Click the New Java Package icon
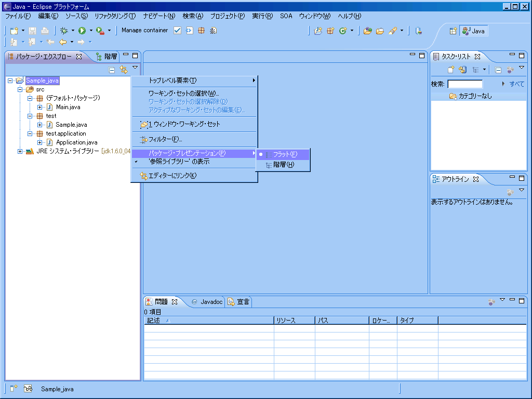 330,31
